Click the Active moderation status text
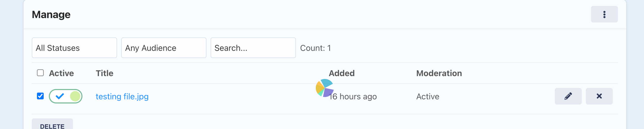The image size is (644, 129). (x=428, y=96)
